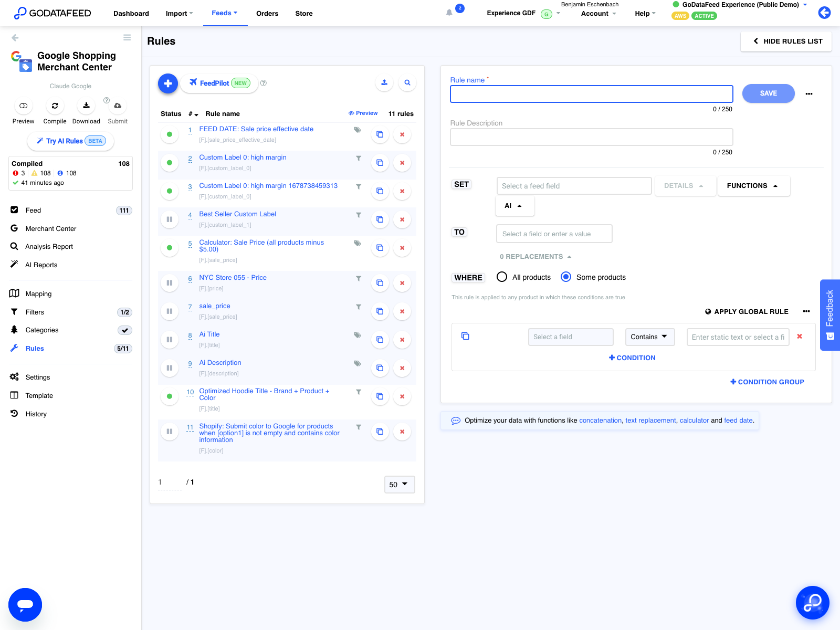
Task: Open the Account dropdown menu
Action: (x=598, y=14)
